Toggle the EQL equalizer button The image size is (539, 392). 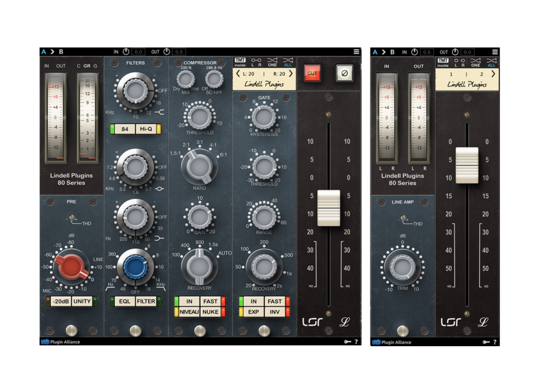[125, 302]
